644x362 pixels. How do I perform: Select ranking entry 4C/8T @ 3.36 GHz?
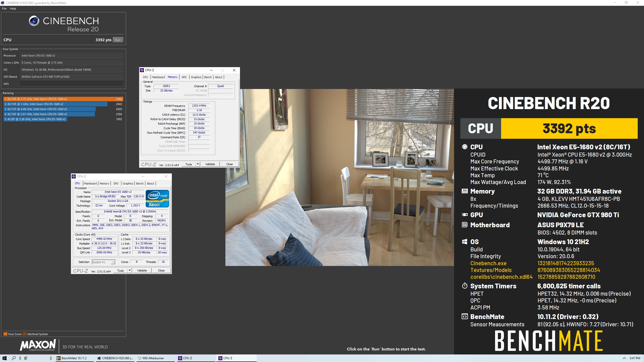[63, 119]
